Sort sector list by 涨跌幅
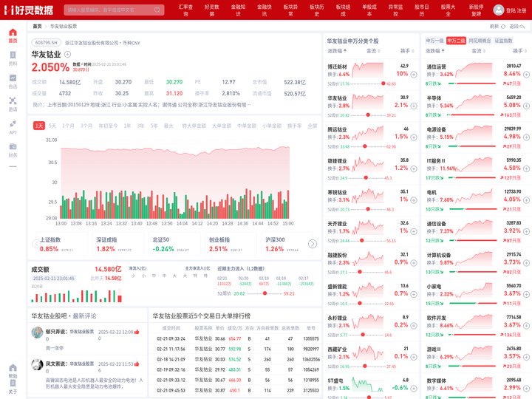Screen dimensions: 532x399 (435, 51)
